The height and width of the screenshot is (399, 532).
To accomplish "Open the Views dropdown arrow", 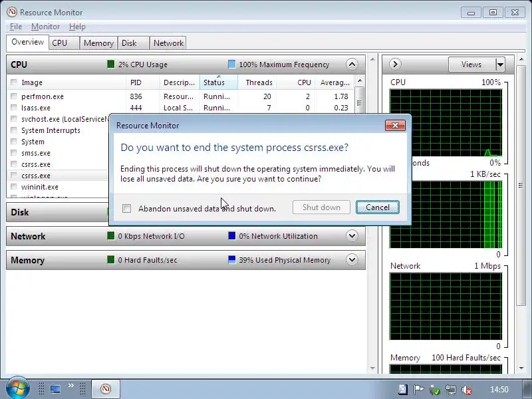I will coord(501,64).
